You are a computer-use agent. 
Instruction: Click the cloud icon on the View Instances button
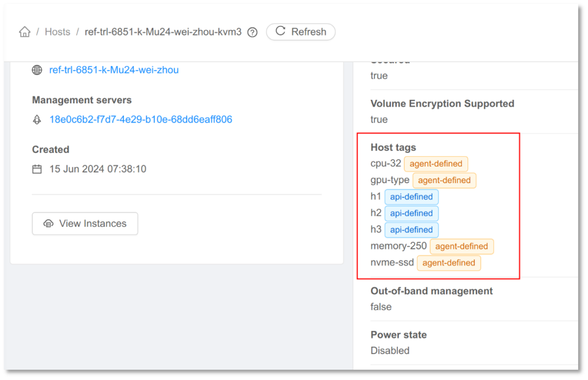[x=49, y=223]
